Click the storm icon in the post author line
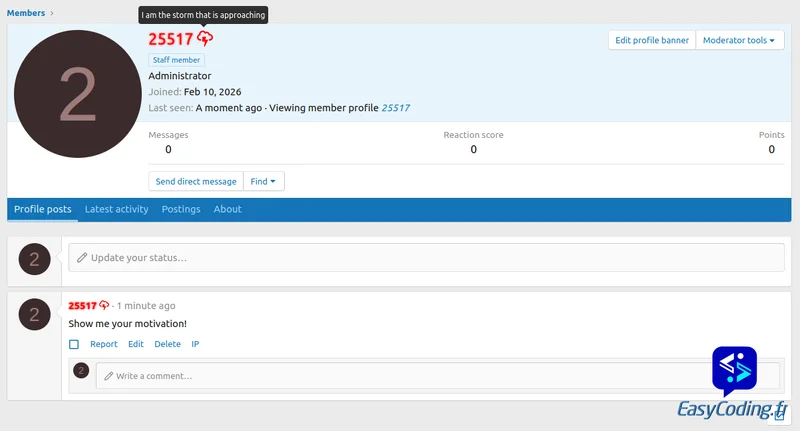The height and width of the screenshot is (431, 800). pyautogui.click(x=104, y=305)
